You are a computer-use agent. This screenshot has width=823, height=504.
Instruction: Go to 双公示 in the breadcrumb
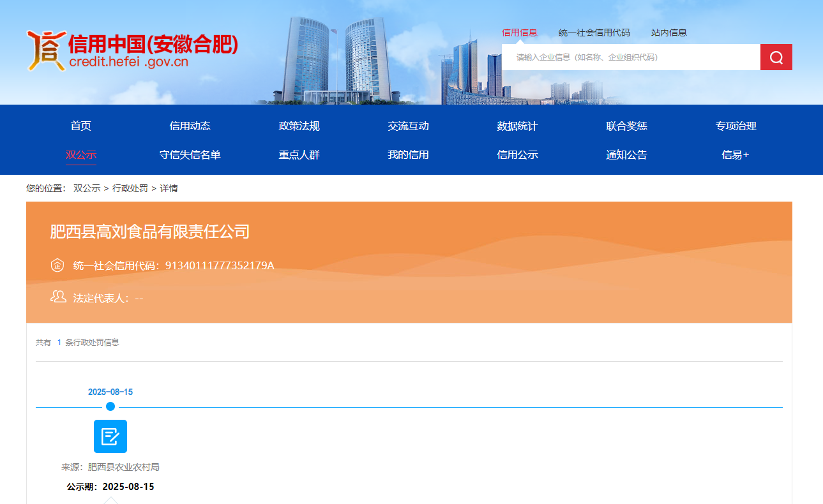pyautogui.click(x=87, y=188)
